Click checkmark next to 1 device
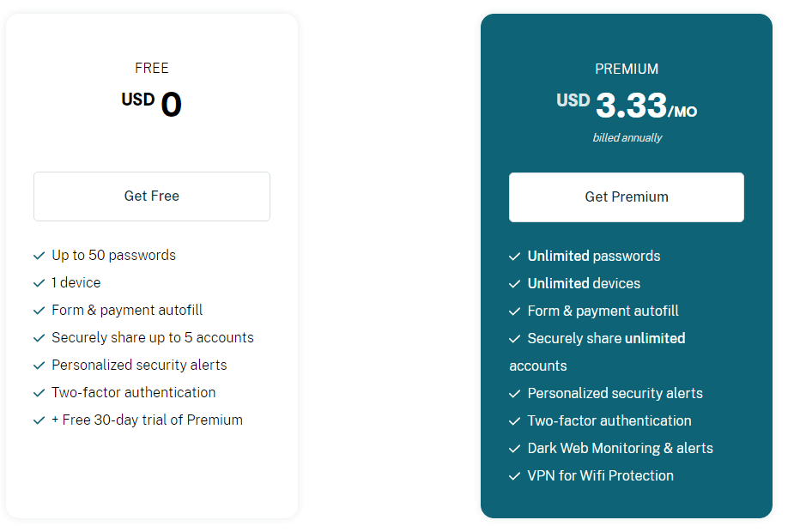This screenshot has height=532, width=794. [x=39, y=283]
